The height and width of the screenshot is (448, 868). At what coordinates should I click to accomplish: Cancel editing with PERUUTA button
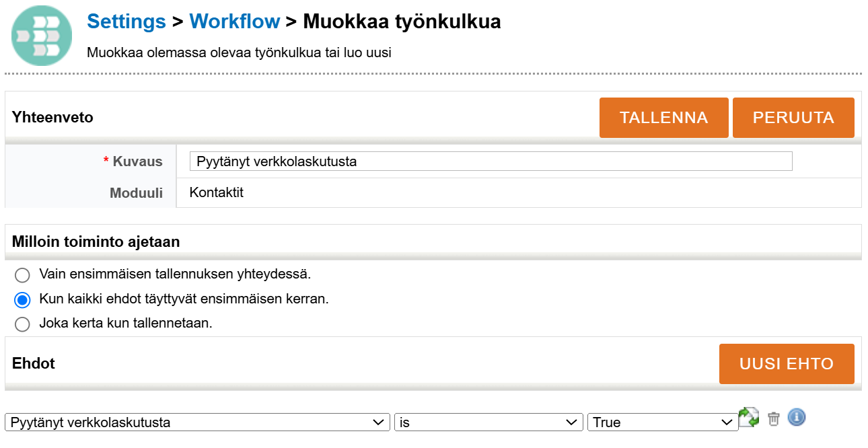point(793,117)
